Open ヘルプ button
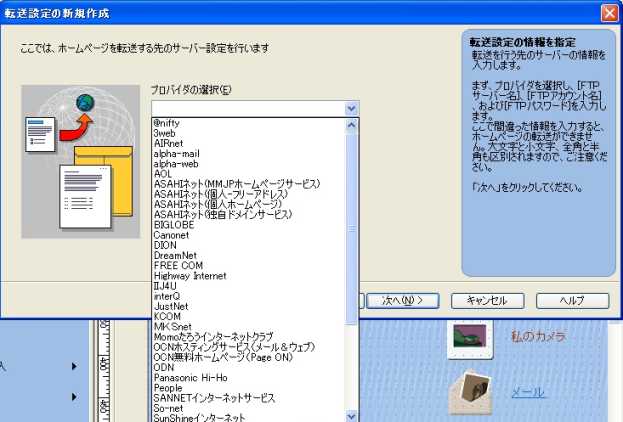 pos(572,301)
